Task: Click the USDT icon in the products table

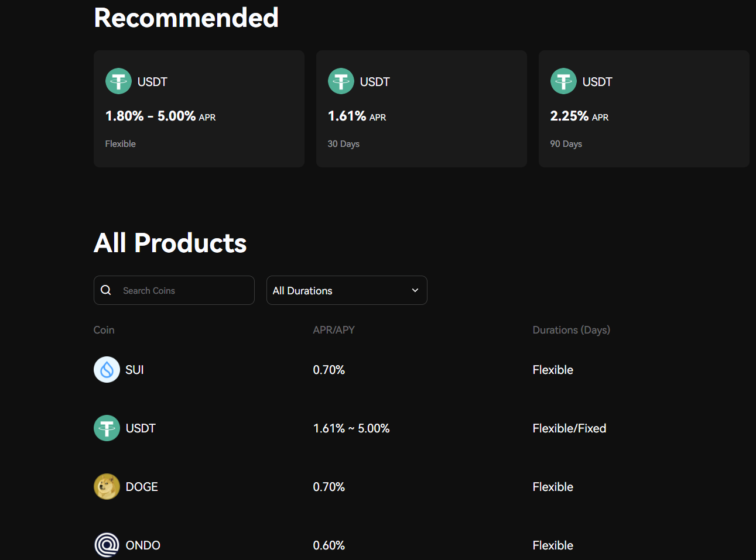Action: coord(107,428)
